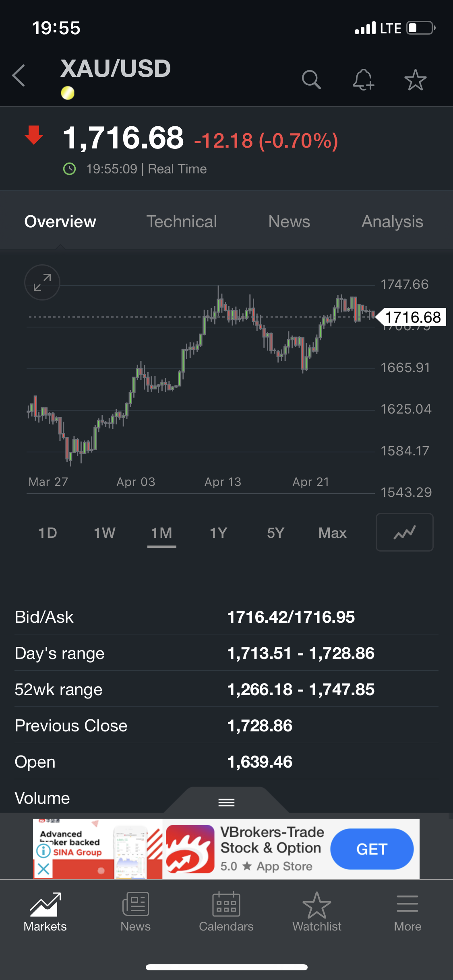Select the 1D chart timeframe

(x=48, y=533)
